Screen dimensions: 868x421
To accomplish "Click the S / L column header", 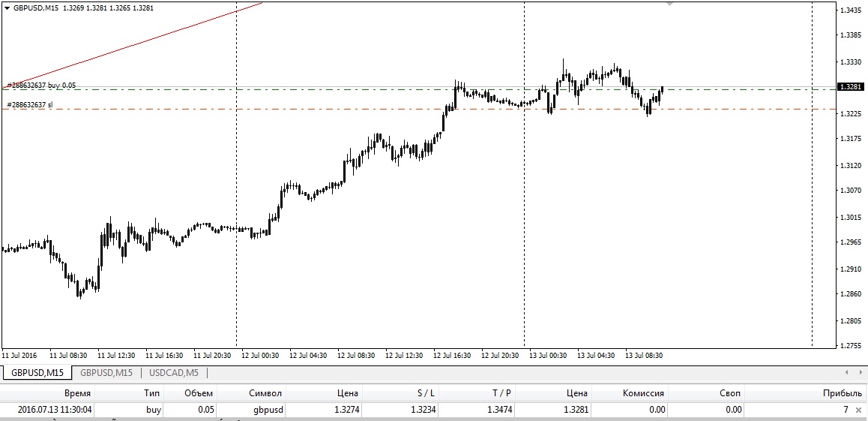I will point(401,393).
